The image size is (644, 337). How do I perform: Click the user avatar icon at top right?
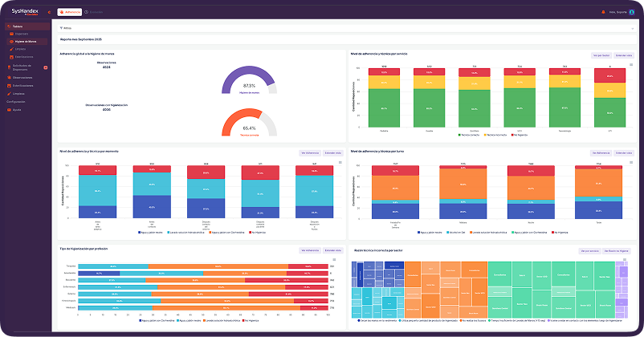click(x=632, y=12)
